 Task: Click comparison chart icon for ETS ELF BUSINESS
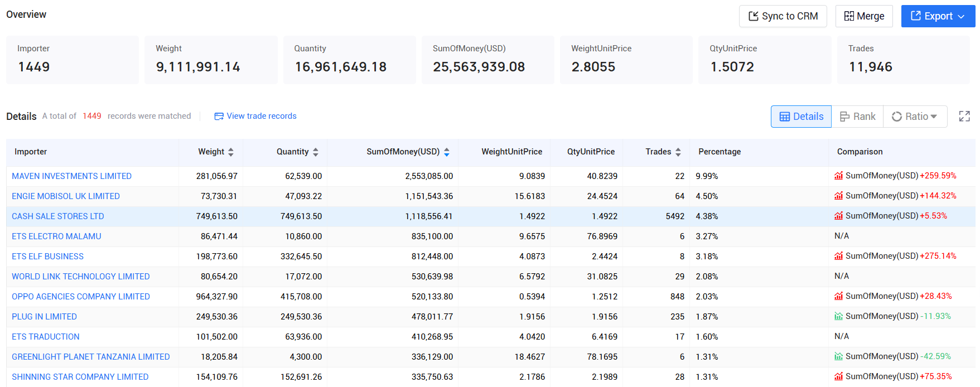[x=839, y=256]
